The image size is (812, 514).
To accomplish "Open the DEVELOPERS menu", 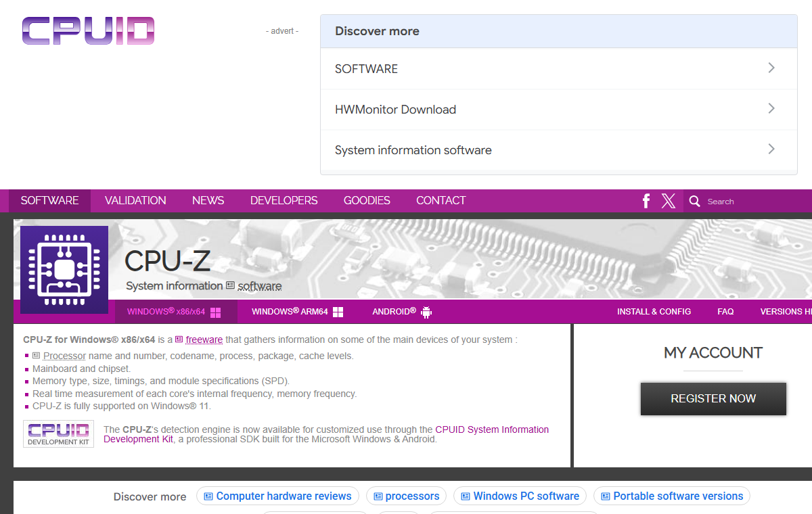I will [x=284, y=201].
